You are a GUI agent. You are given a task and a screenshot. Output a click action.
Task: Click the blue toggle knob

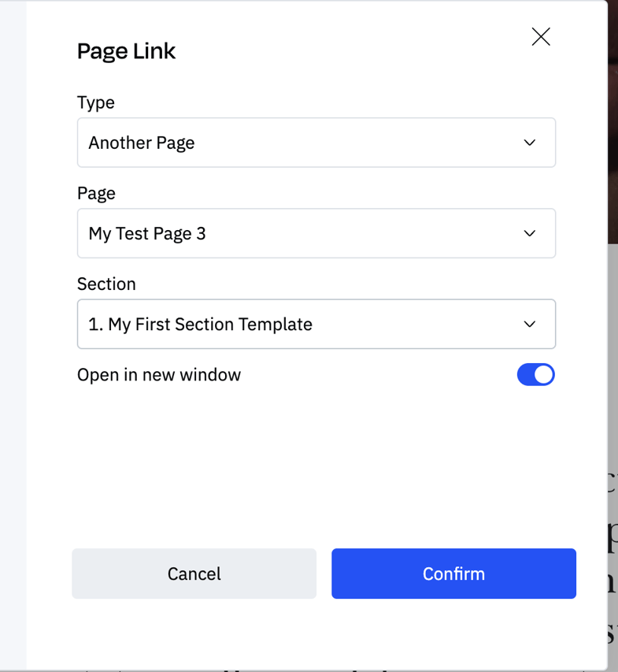pyautogui.click(x=544, y=374)
